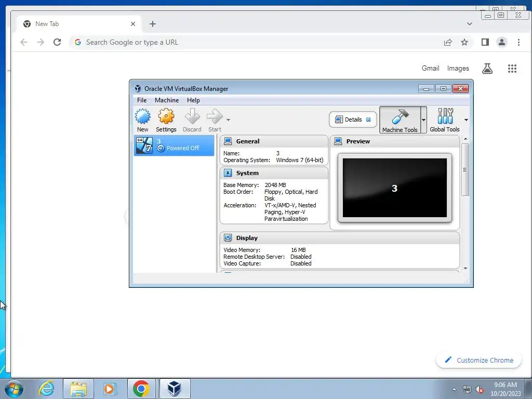Click the General section header icon

(x=228, y=141)
